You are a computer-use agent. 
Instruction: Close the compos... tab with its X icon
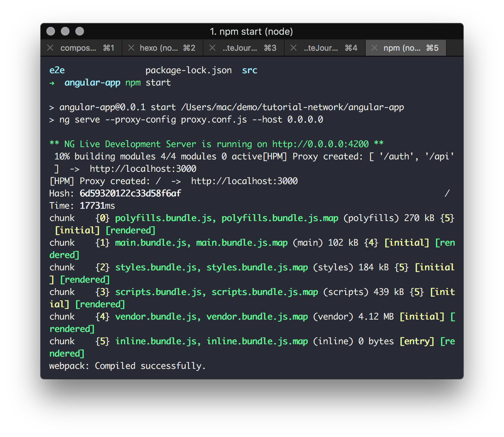tap(50, 47)
